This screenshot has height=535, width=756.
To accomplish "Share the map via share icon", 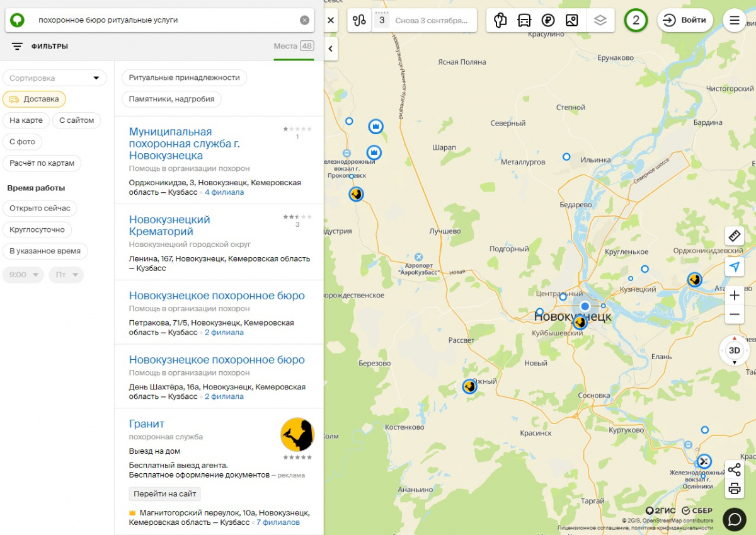I will tap(735, 469).
